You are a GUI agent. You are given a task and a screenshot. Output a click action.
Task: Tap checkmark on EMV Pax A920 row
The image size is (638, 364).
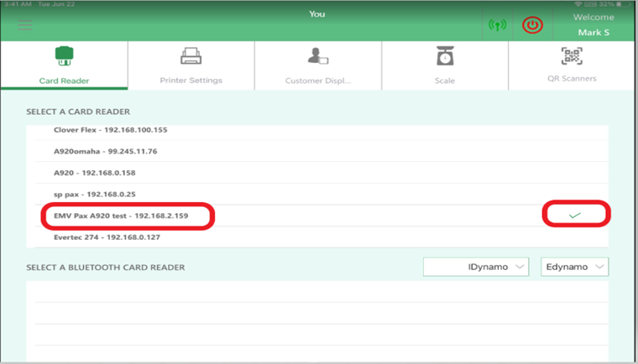(574, 216)
